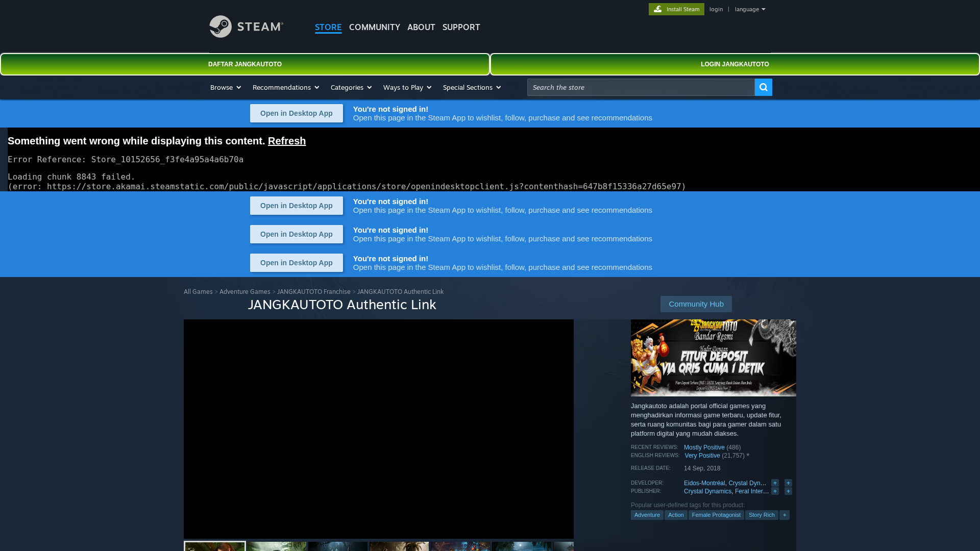Open the COMMUNITY menu
Viewport: 980px width, 551px height.
[x=375, y=27]
